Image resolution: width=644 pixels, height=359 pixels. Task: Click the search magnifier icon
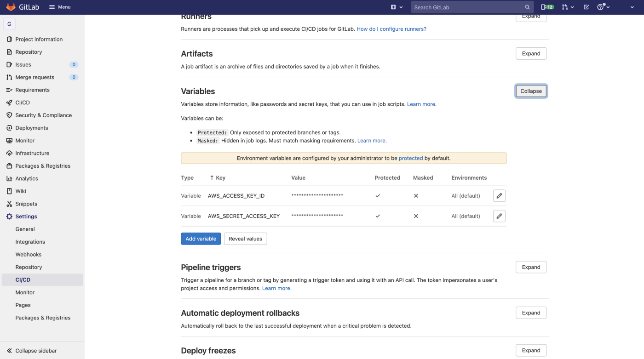click(x=527, y=7)
